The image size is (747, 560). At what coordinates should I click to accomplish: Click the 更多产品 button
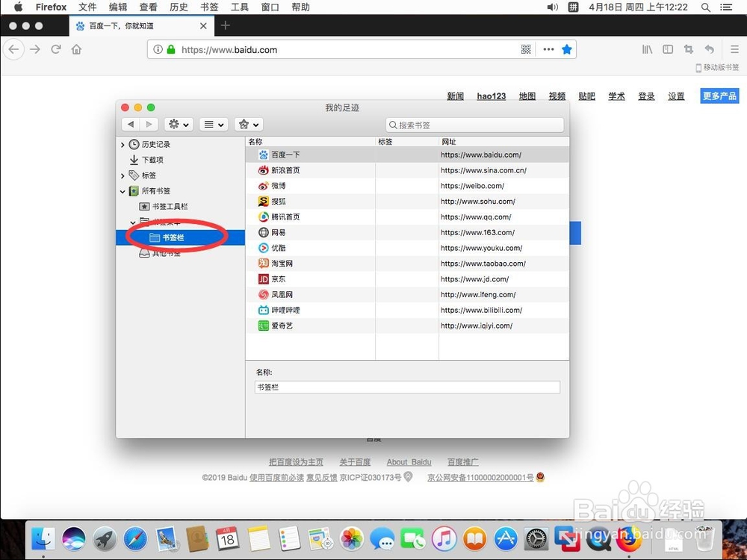pyautogui.click(x=719, y=96)
